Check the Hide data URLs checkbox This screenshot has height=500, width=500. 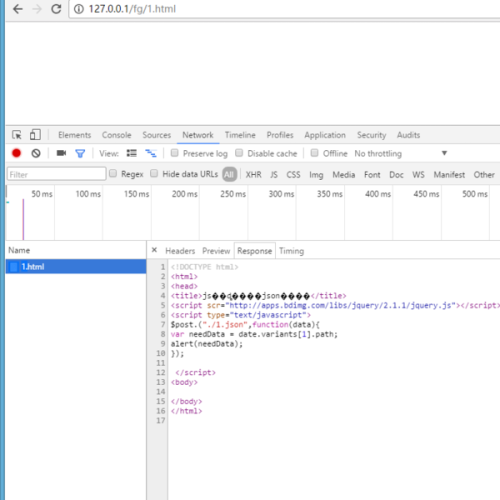pyautogui.click(x=154, y=173)
